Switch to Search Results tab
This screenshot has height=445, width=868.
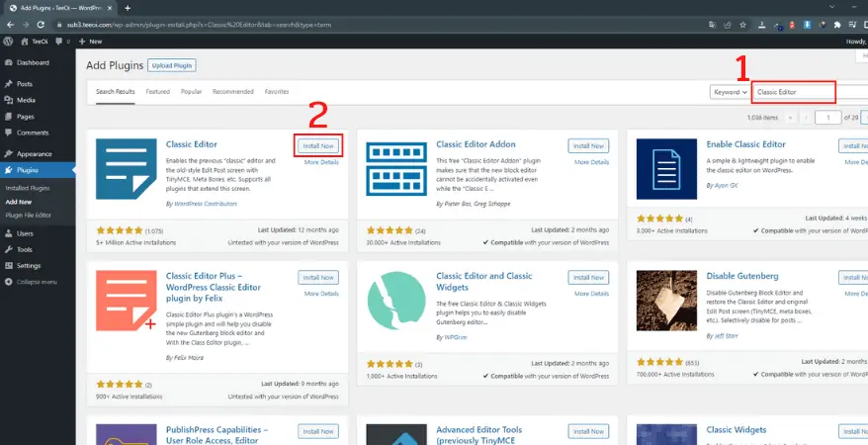tap(115, 92)
